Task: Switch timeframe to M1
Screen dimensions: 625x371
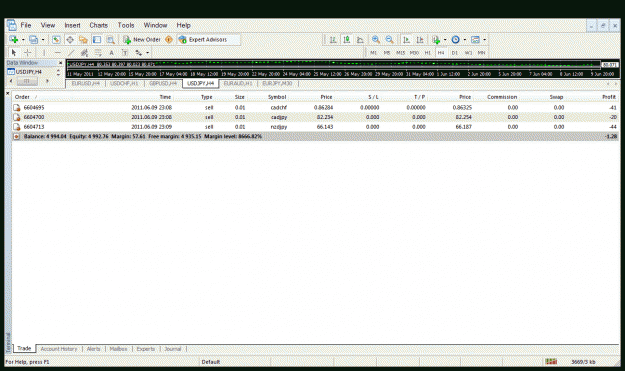Action: point(373,53)
